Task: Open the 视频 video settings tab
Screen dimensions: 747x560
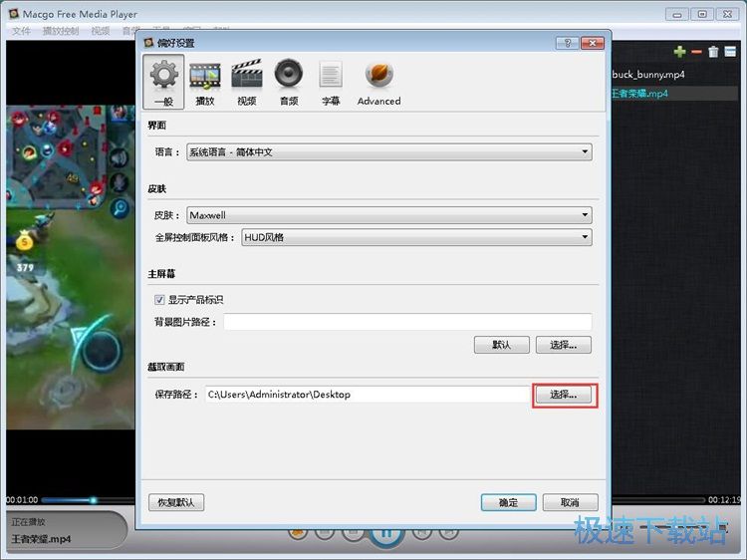Action: (247, 82)
